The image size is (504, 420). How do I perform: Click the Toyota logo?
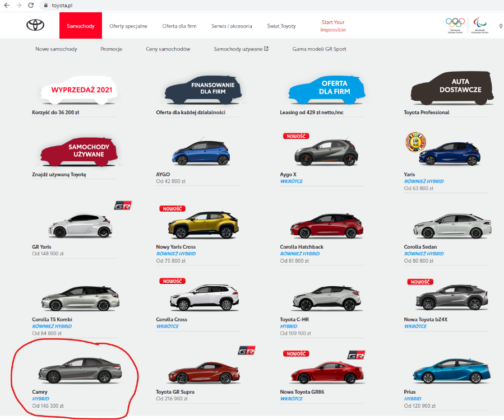35,25
